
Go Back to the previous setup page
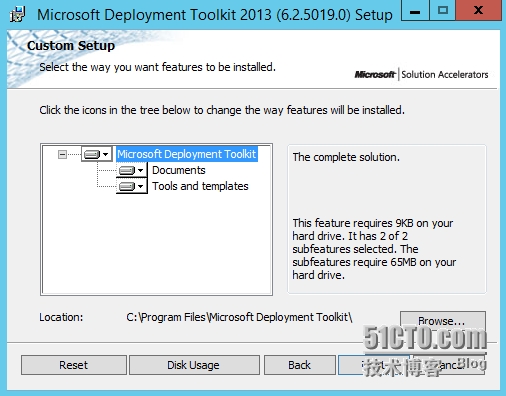[x=300, y=365]
